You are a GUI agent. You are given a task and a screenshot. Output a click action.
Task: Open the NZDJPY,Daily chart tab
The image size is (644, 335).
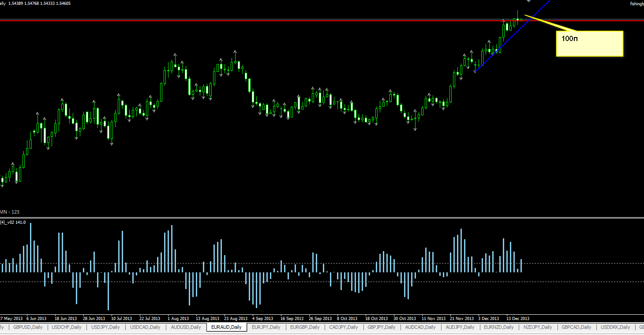tap(538, 327)
